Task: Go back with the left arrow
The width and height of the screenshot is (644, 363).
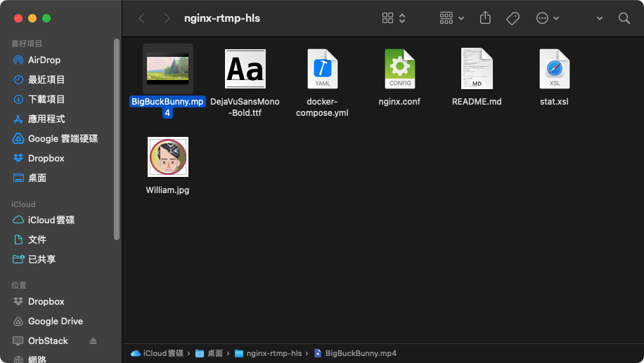Action: [x=142, y=18]
